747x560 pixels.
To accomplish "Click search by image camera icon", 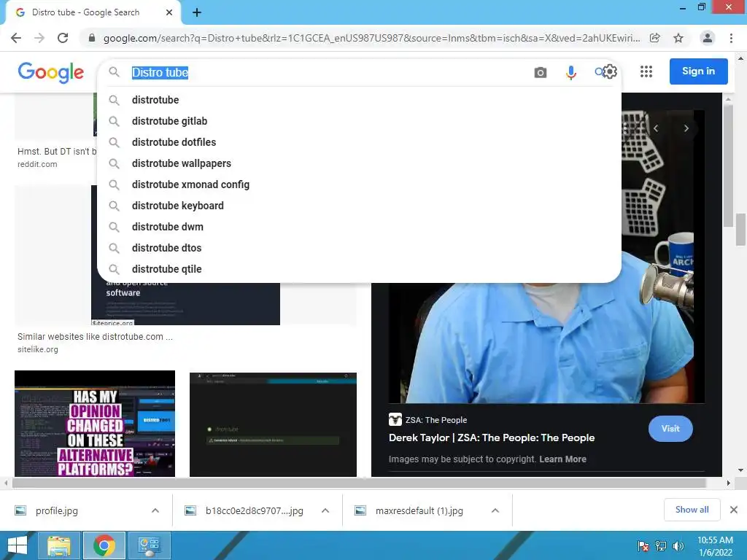I will tap(541, 72).
